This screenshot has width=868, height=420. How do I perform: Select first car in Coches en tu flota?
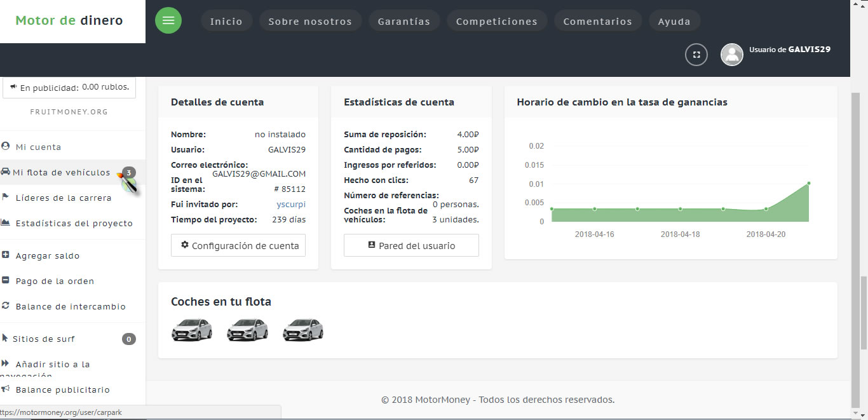(192, 329)
